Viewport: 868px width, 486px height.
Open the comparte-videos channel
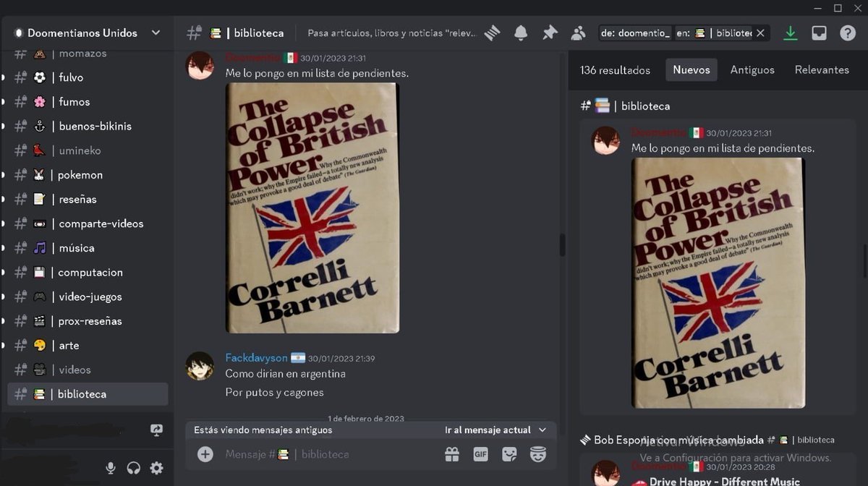(88, 223)
